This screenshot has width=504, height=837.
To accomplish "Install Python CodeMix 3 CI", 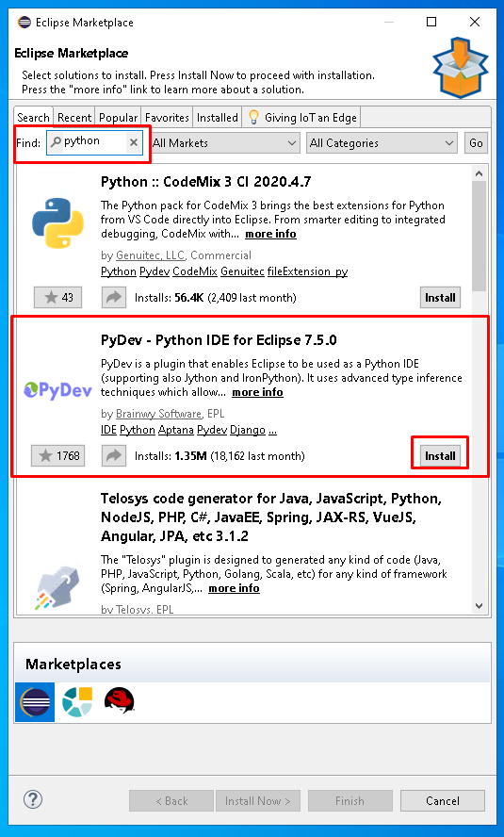I will click(440, 297).
